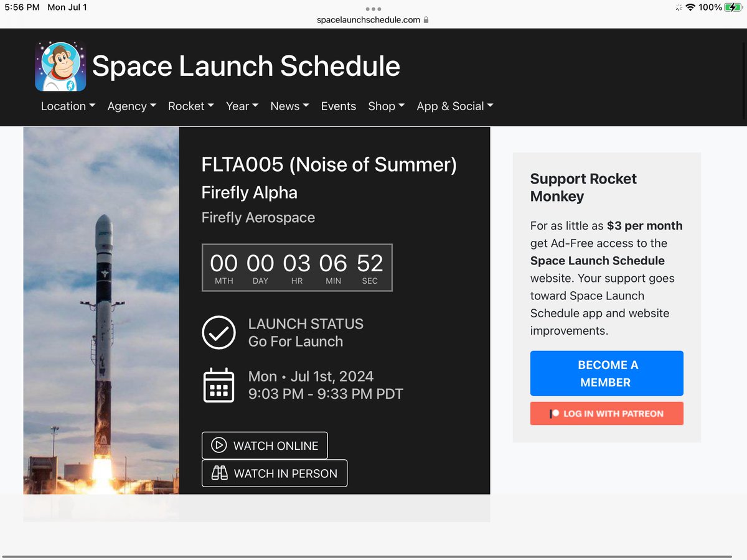Click the Rocket Monkey logo icon

60,66
